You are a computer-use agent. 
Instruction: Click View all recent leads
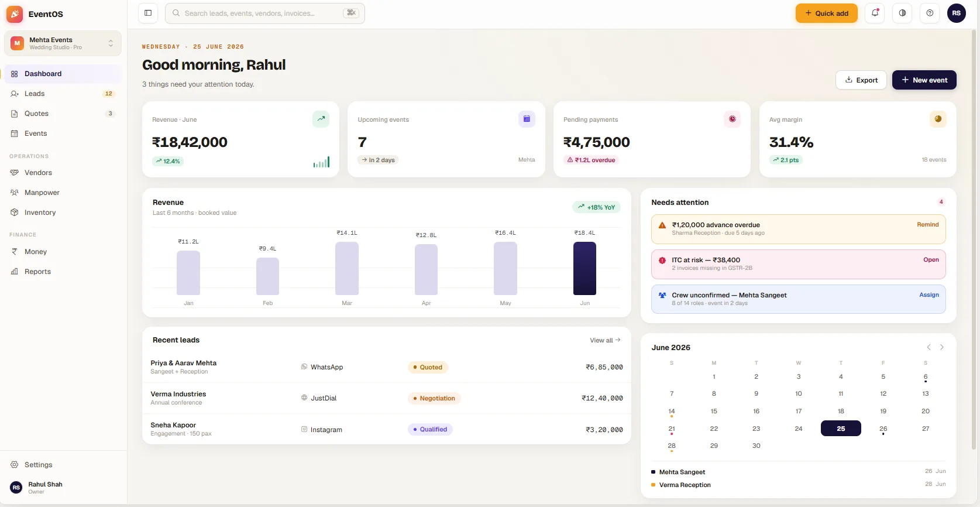(x=605, y=340)
